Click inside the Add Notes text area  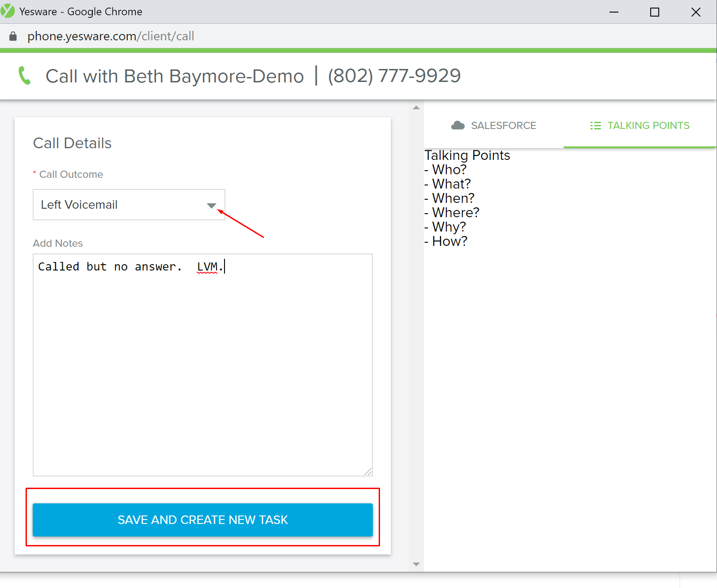click(x=203, y=365)
